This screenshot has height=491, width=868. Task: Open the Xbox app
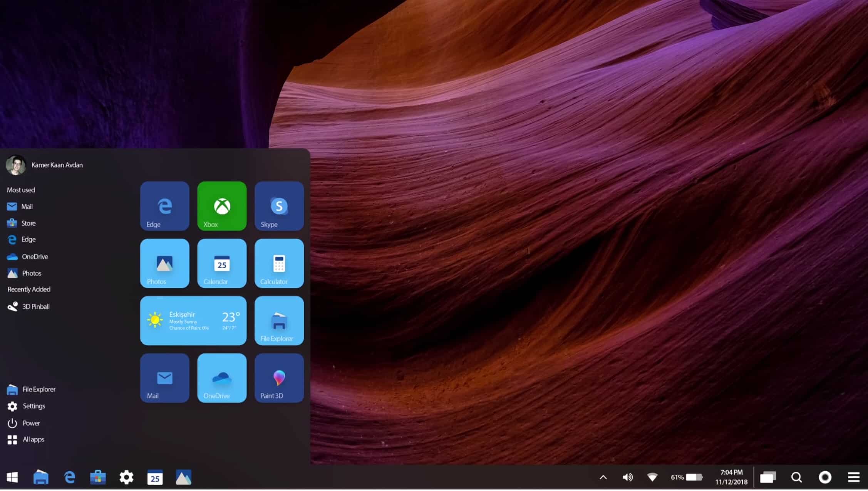222,206
